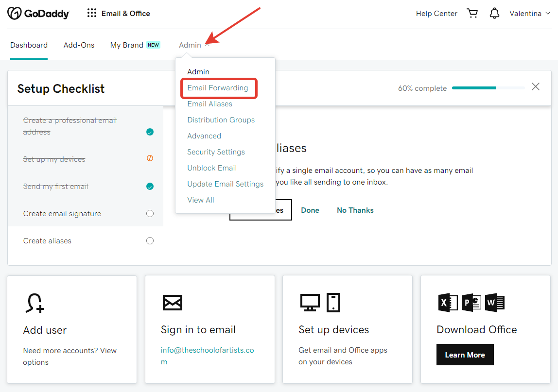Select Email Forwarding from Admin menu

click(218, 88)
